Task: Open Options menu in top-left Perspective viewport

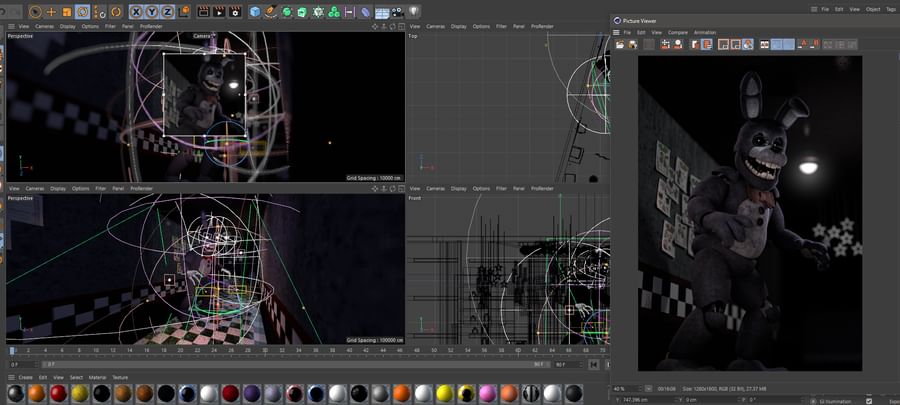Action: [90, 26]
